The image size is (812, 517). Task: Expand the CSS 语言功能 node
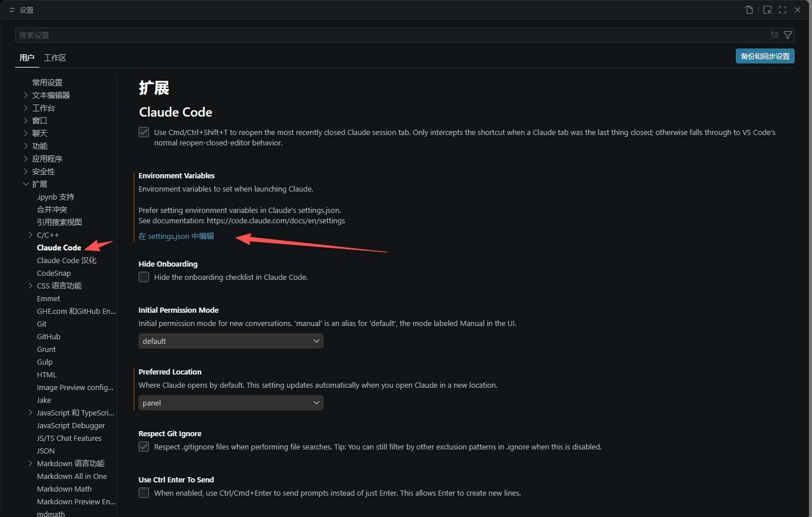tap(30, 286)
